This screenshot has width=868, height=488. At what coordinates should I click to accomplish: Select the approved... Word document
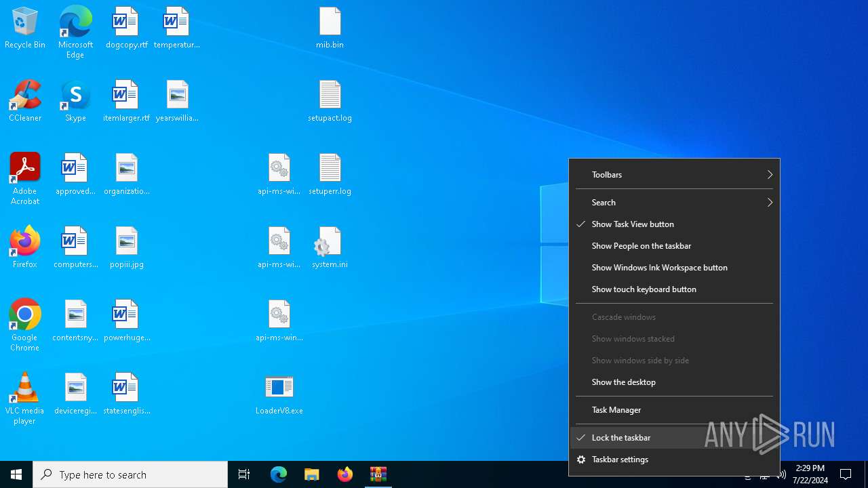click(75, 175)
